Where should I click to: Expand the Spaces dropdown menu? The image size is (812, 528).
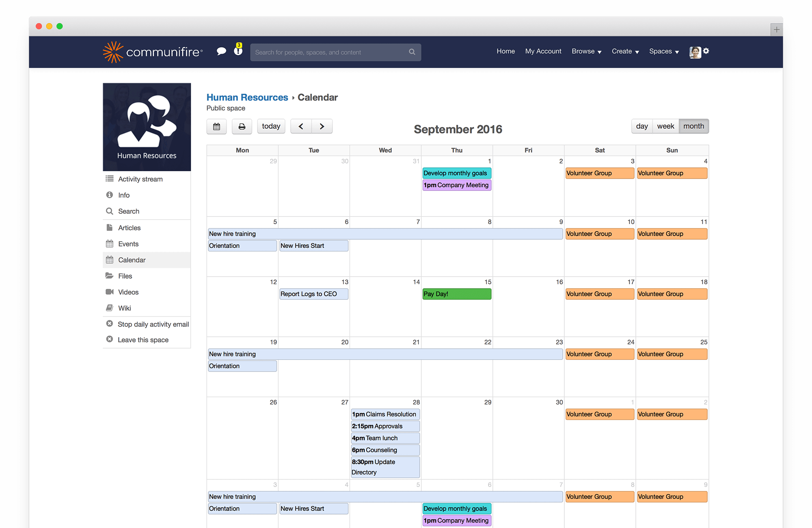663,51
